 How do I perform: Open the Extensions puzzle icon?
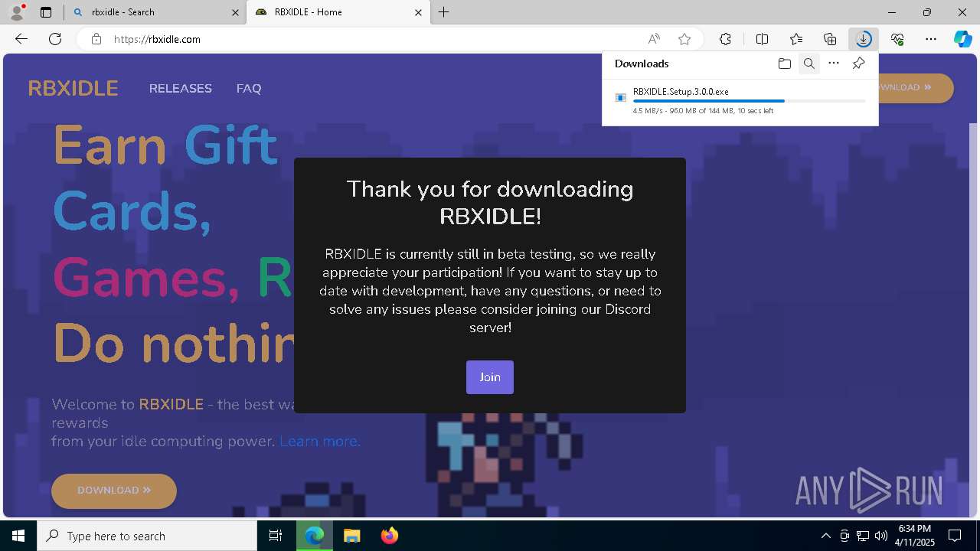[725, 39]
